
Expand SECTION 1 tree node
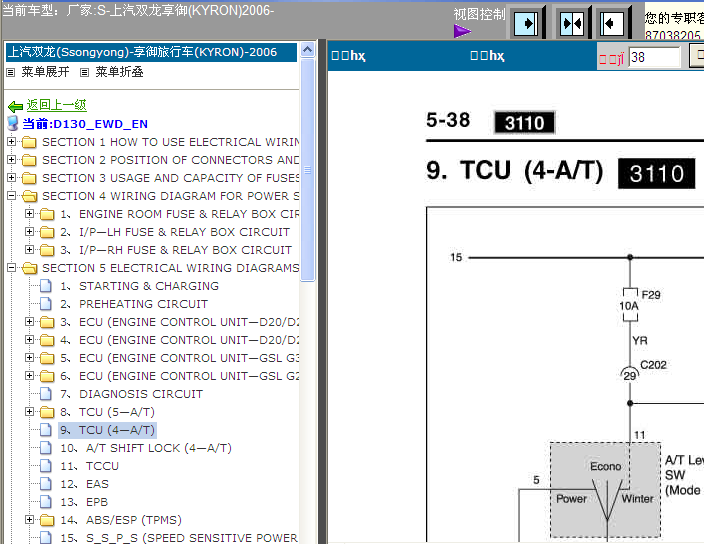point(12,142)
